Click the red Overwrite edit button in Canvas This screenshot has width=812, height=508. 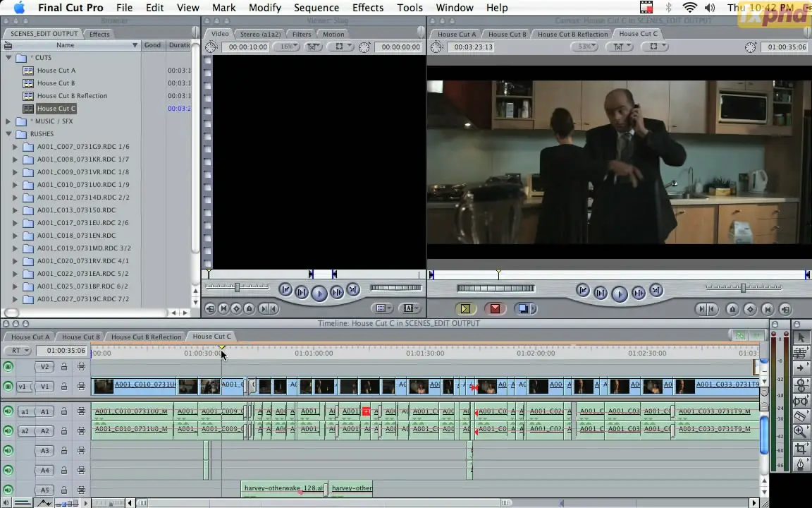tap(495, 309)
